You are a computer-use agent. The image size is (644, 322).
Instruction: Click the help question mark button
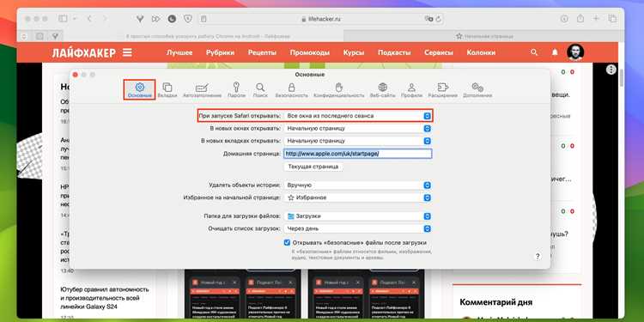538,256
